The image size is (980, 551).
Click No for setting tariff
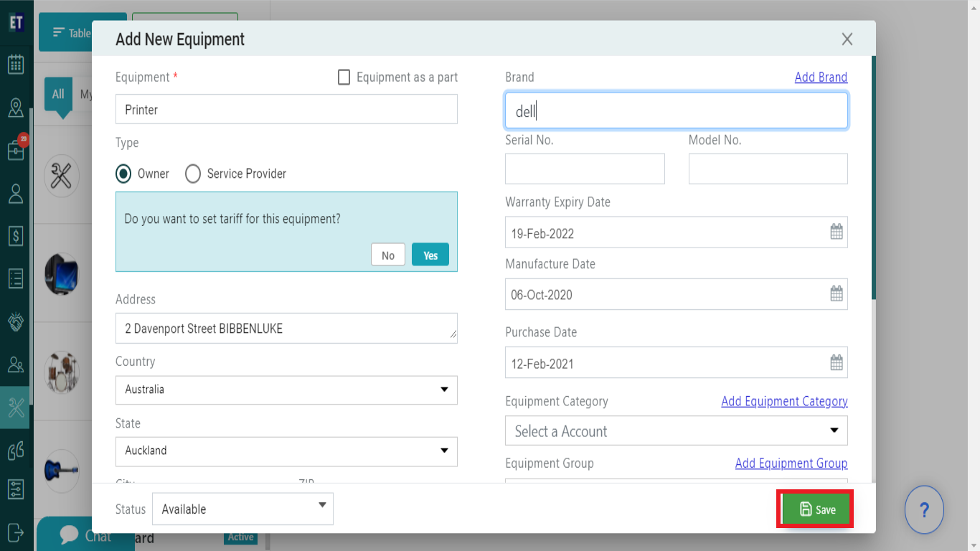pos(388,255)
